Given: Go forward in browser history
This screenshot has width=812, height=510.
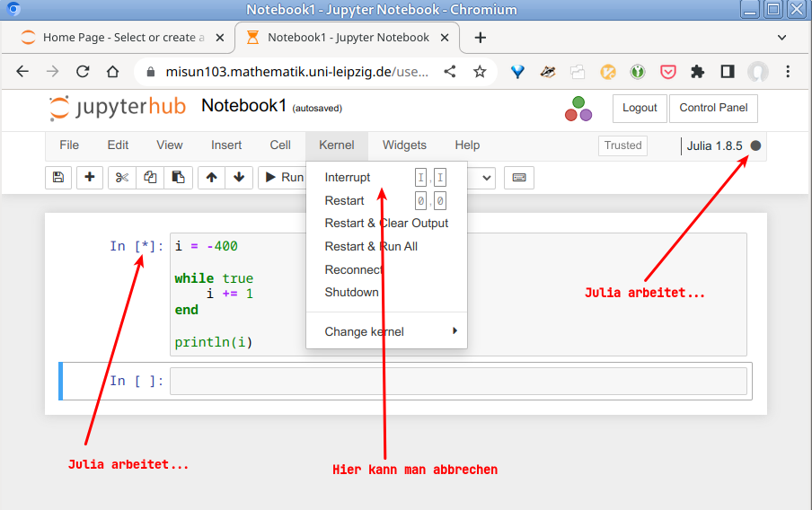Looking at the screenshot, I should click(x=52, y=72).
